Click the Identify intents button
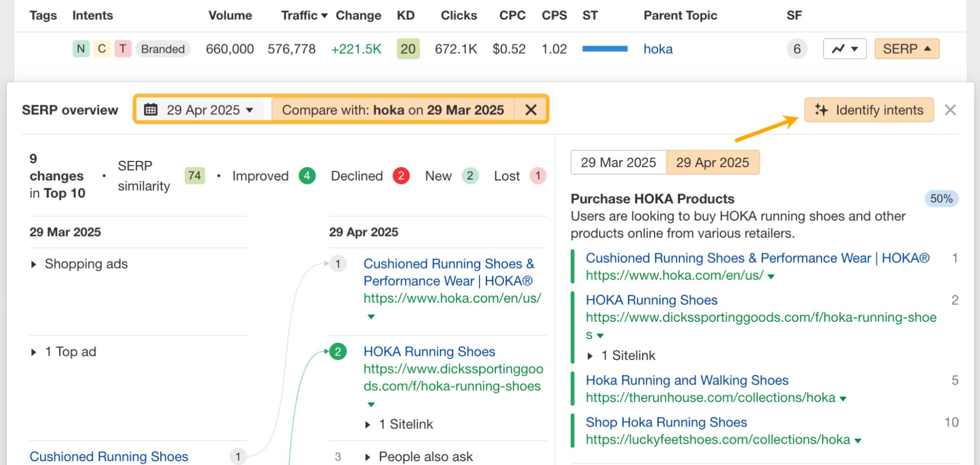 click(869, 110)
